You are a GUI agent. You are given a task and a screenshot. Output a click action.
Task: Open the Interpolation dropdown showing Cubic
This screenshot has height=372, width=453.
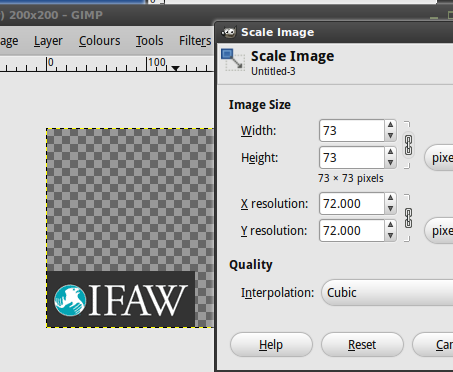(387, 293)
